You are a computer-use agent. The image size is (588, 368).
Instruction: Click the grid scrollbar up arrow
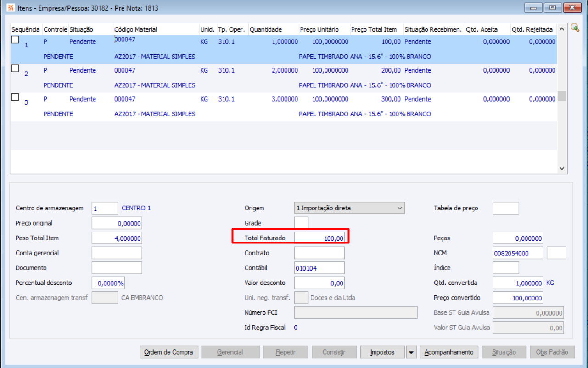[x=562, y=29]
